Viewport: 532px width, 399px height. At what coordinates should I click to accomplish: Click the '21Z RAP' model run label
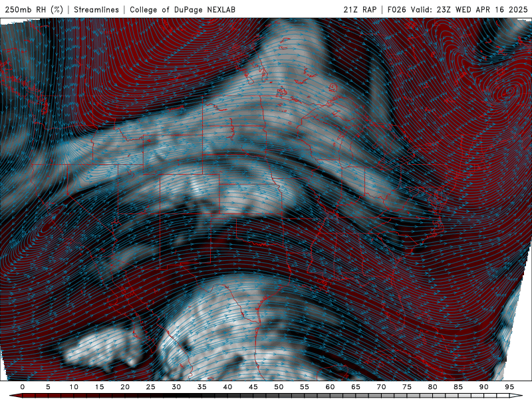pos(360,9)
